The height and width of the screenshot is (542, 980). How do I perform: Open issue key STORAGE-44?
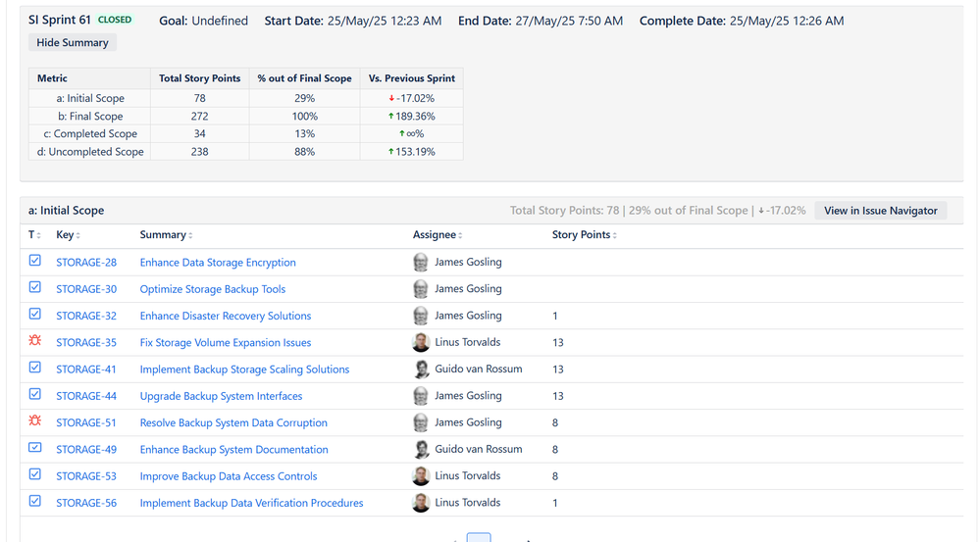click(x=86, y=396)
